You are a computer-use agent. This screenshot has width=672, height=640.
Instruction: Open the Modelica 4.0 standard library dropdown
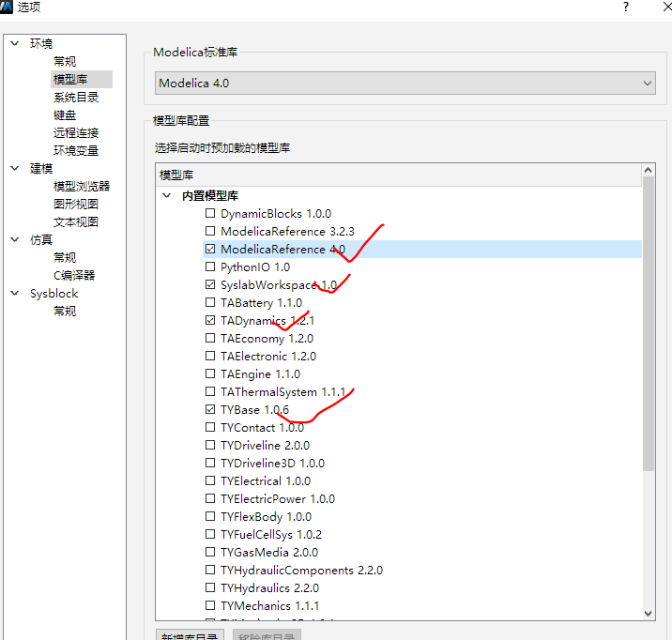pos(405,84)
